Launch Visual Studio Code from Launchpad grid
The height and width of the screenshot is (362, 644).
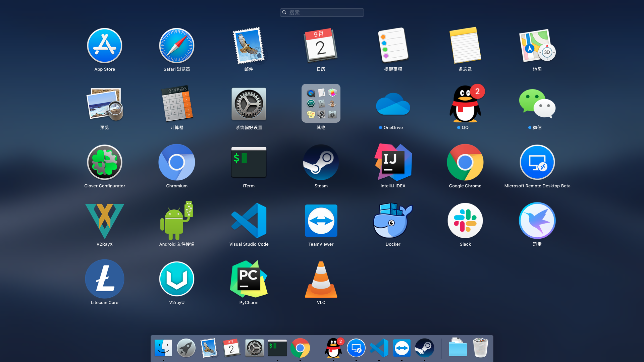coord(249,221)
